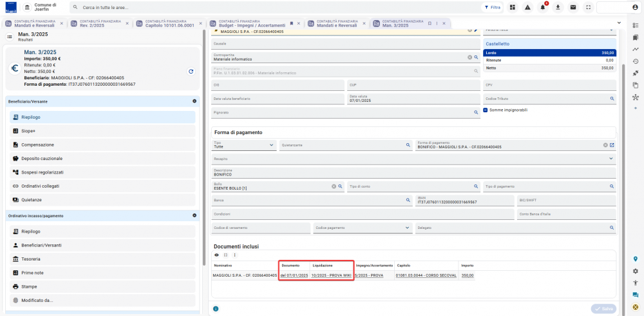Click the location pin icon in right sidebar

coord(636,259)
